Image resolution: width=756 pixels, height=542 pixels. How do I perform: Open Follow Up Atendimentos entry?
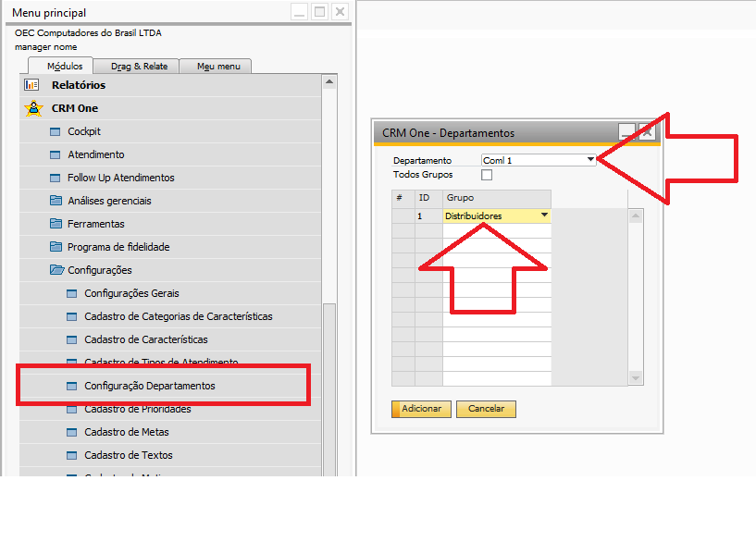(x=120, y=178)
